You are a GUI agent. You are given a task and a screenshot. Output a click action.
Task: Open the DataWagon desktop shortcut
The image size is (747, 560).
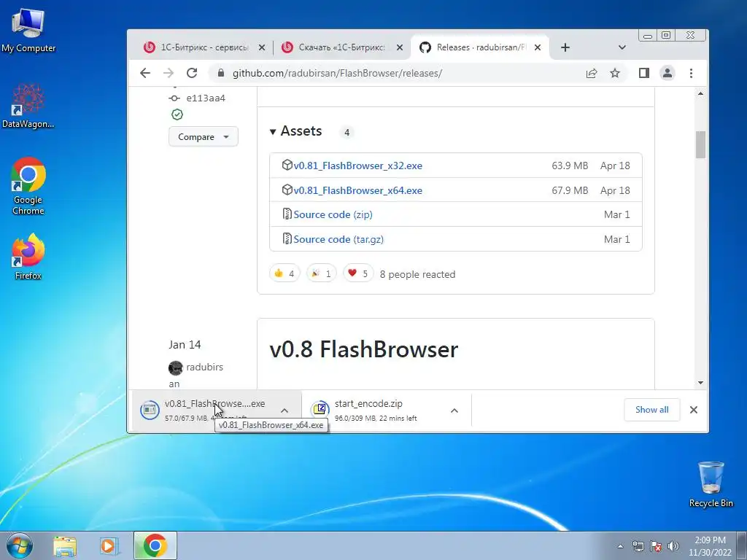28,106
